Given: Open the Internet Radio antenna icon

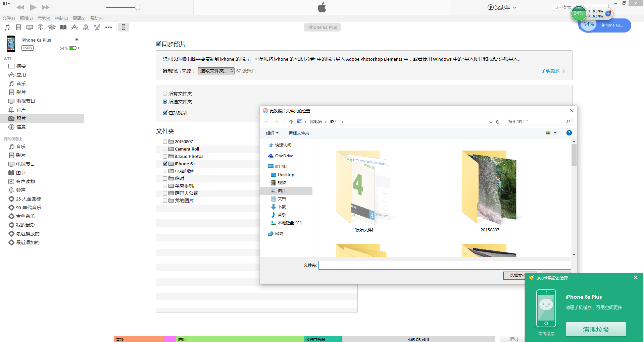Looking at the screenshot, I should (x=97, y=27).
